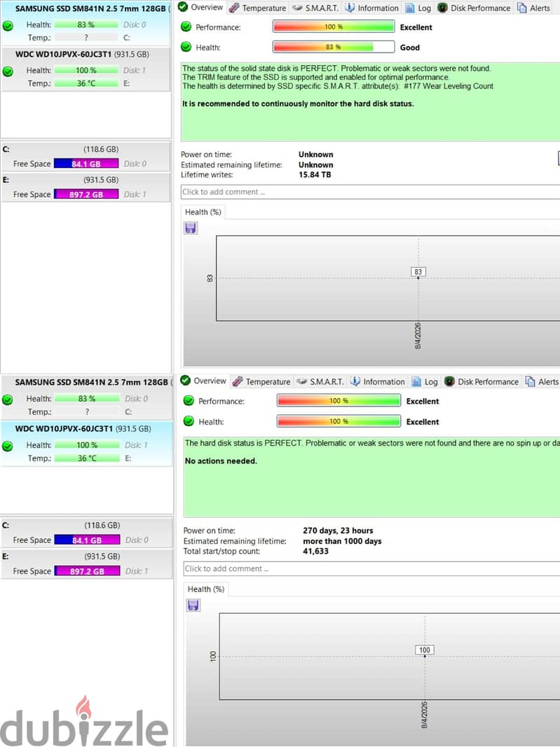Click the Alerts documents icon in the bottom screenshot
This screenshot has width=560, height=747.
(530, 381)
